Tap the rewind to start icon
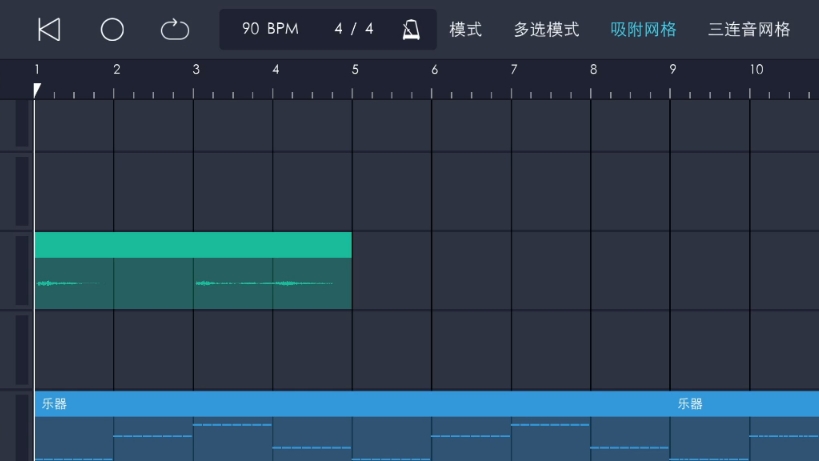 [48, 30]
